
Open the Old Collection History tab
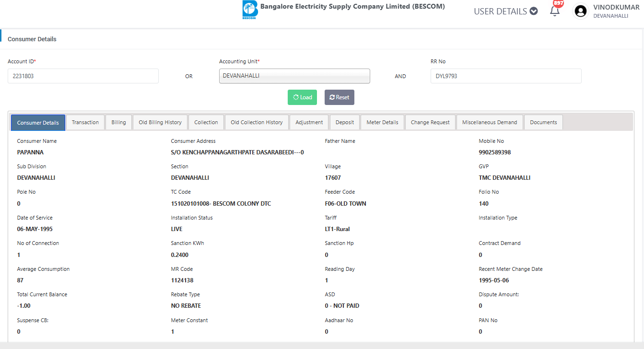point(257,122)
